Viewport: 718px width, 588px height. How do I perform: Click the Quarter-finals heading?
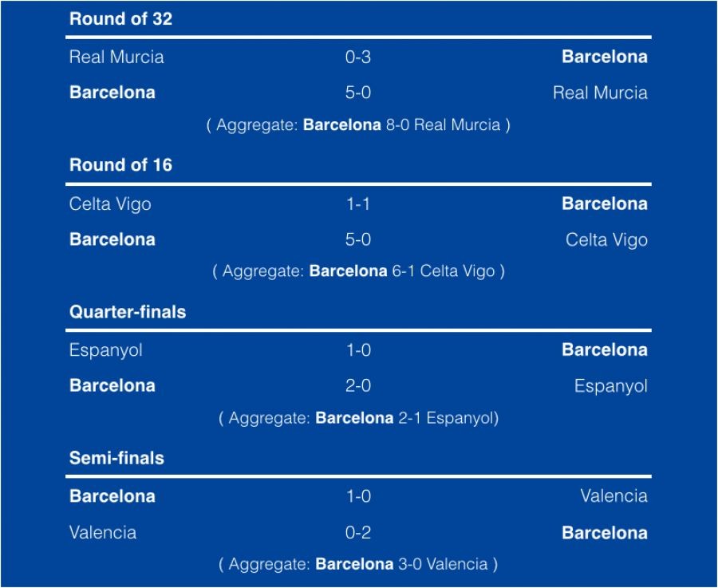click(128, 312)
